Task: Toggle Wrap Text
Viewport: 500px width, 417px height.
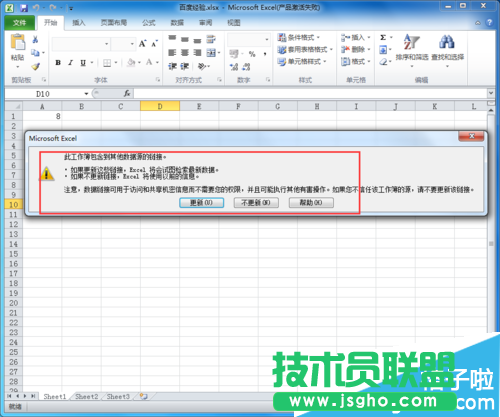Action: point(211,39)
